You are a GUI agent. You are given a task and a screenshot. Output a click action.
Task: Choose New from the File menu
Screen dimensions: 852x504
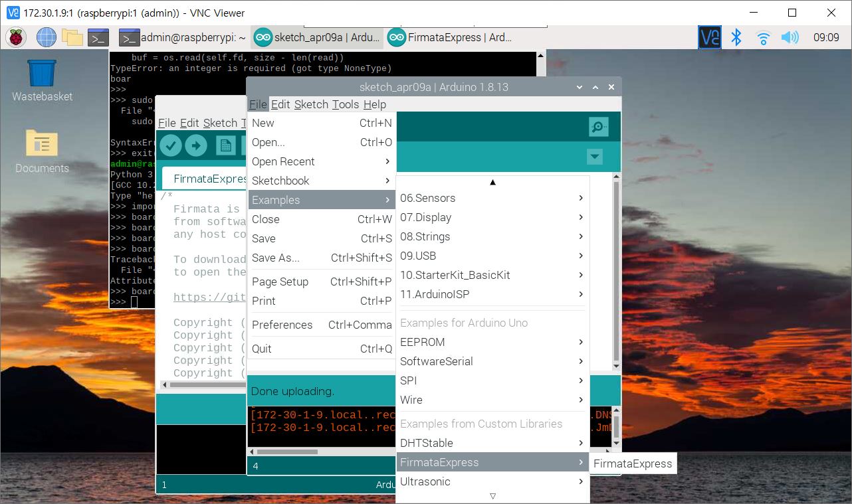(322, 123)
